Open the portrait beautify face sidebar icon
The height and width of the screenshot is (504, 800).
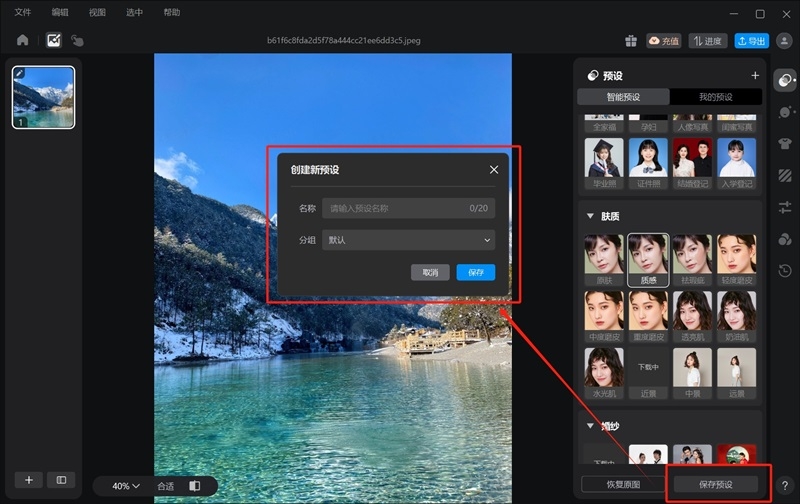tap(785, 112)
